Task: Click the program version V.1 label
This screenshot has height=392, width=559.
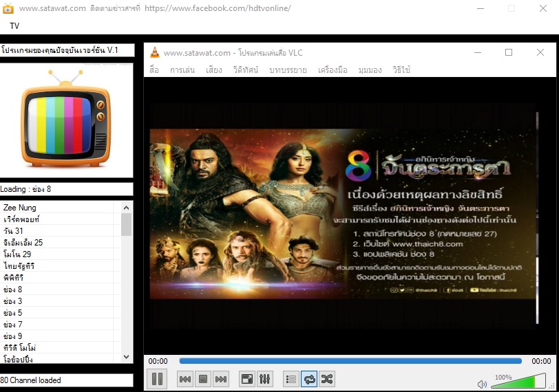Action: 67,50
